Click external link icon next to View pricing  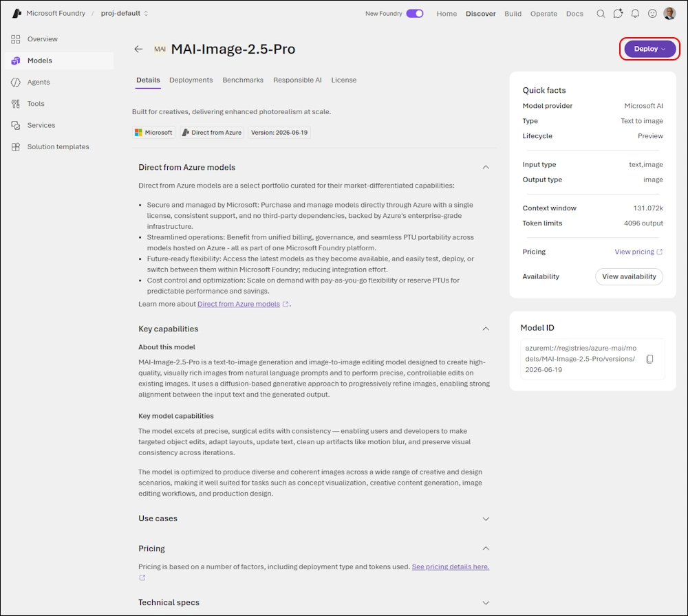(659, 252)
